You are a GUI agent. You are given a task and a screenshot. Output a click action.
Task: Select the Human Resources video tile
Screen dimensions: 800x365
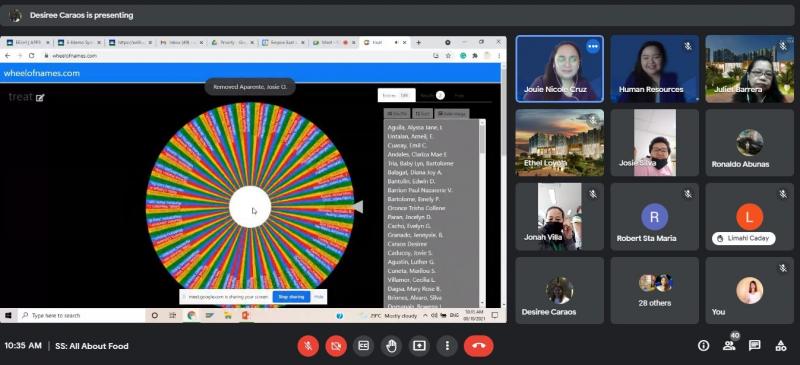tap(655, 68)
